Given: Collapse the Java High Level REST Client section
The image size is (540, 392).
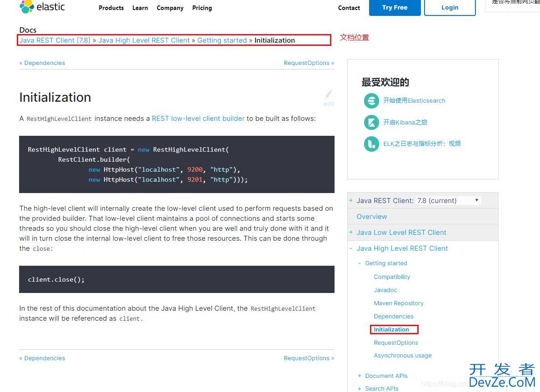Looking at the screenshot, I should pyautogui.click(x=351, y=248).
